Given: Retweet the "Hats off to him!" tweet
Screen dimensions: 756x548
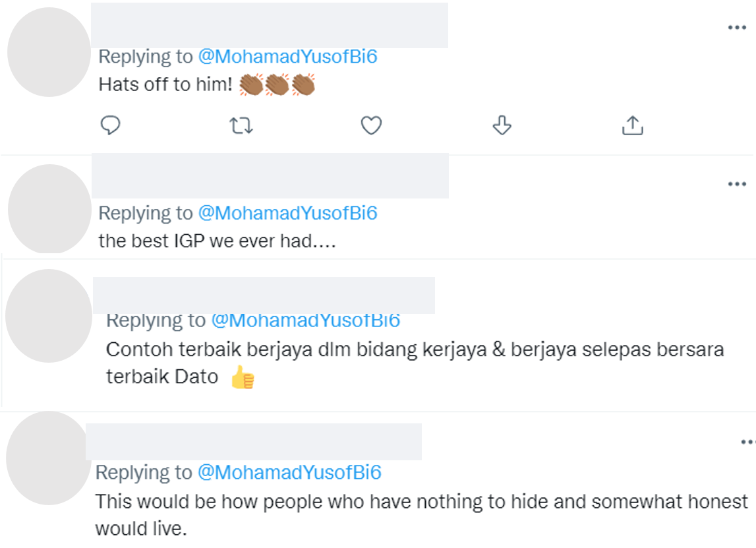Looking at the screenshot, I should (x=241, y=125).
